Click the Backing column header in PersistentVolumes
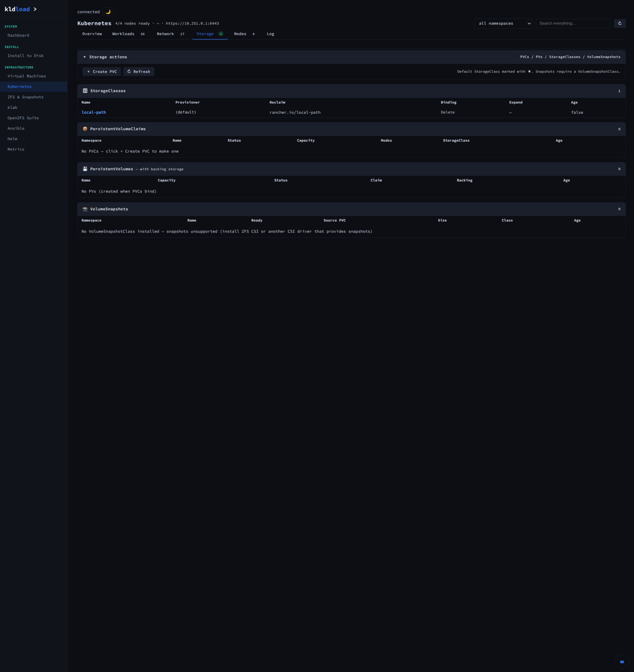This screenshot has width=634, height=672. 464,180
